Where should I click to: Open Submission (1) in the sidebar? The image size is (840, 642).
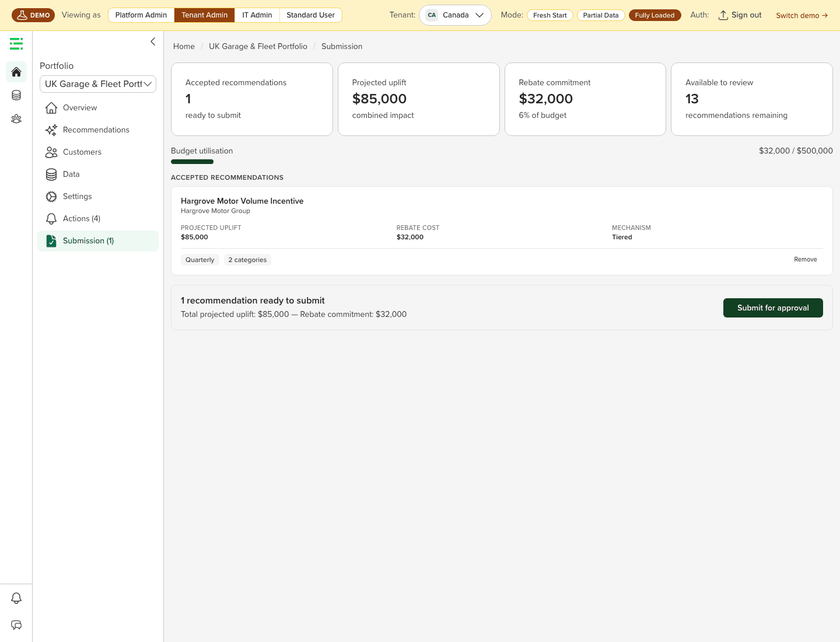(x=98, y=241)
